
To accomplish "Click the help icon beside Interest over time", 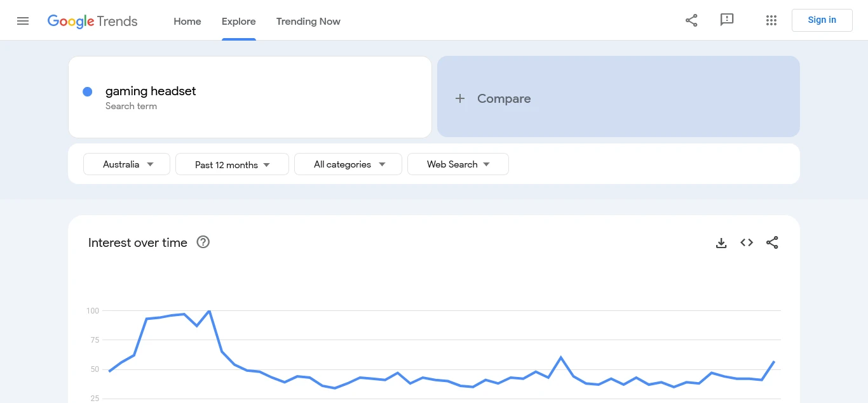I will [203, 242].
